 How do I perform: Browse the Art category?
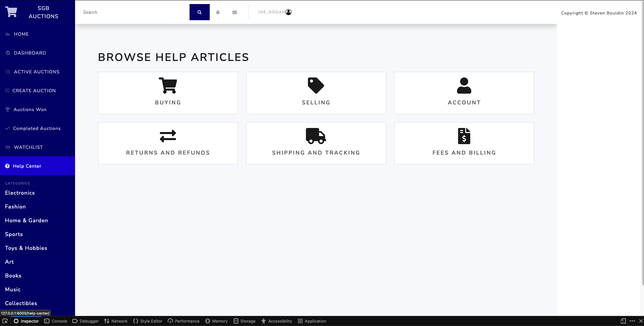click(x=9, y=262)
